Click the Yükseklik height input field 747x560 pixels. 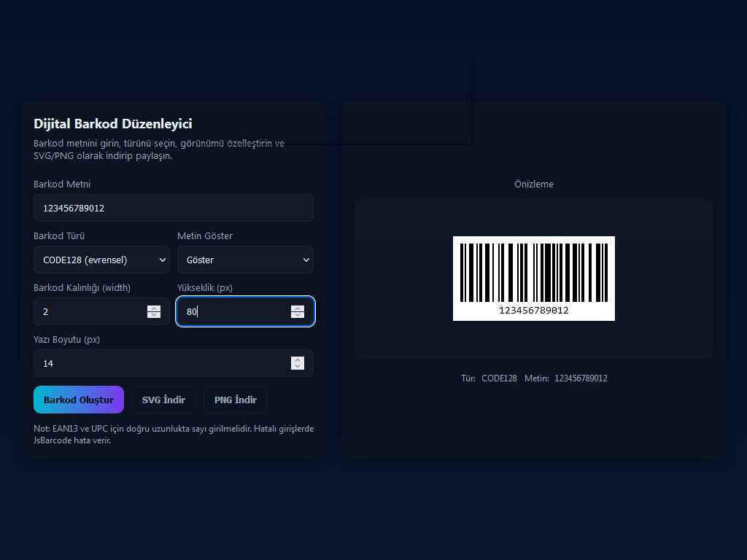pyautogui.click(x=232, y=311)
